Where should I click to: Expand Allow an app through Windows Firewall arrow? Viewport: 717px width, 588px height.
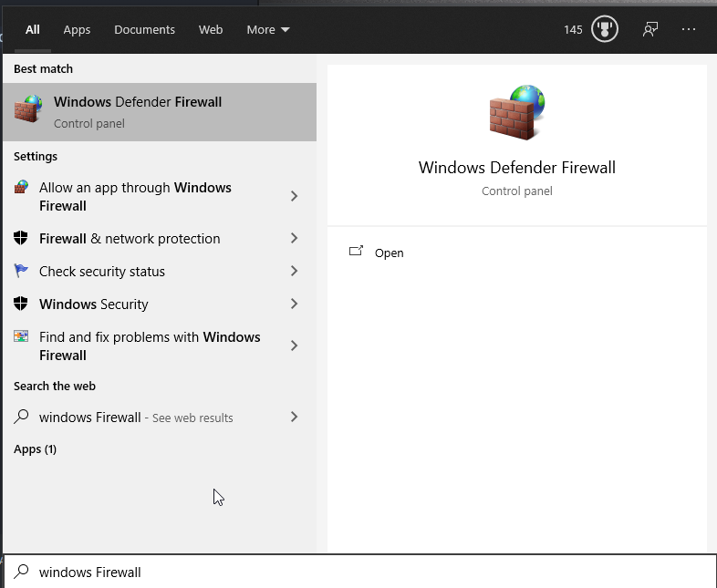(x=294, y=197)
